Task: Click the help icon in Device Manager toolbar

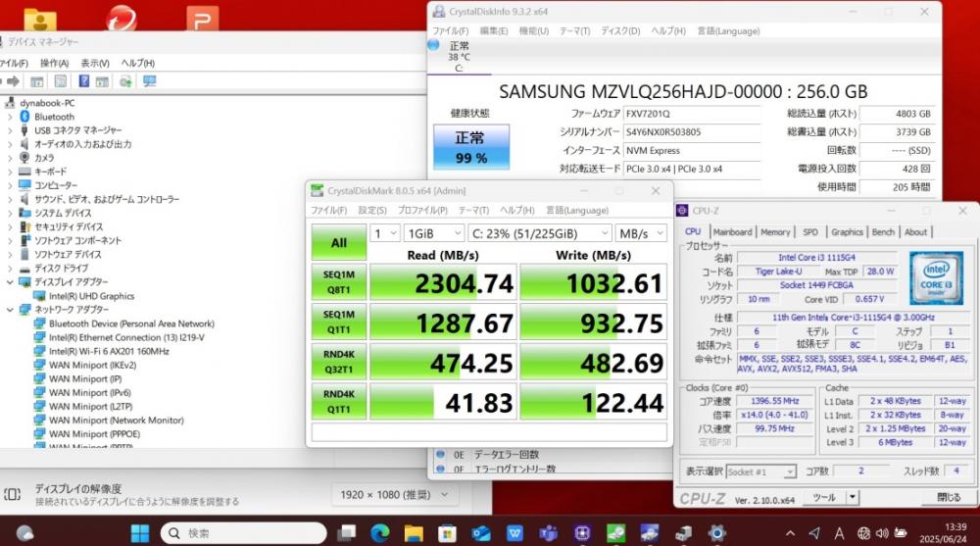Action: (x=83, y=81)
